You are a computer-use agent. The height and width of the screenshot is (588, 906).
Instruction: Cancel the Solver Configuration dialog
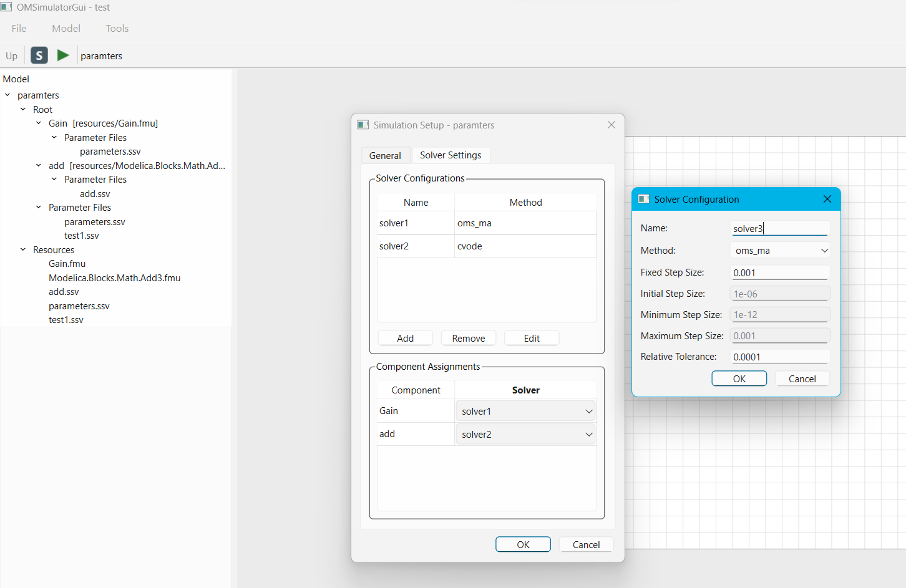(802, 378)
